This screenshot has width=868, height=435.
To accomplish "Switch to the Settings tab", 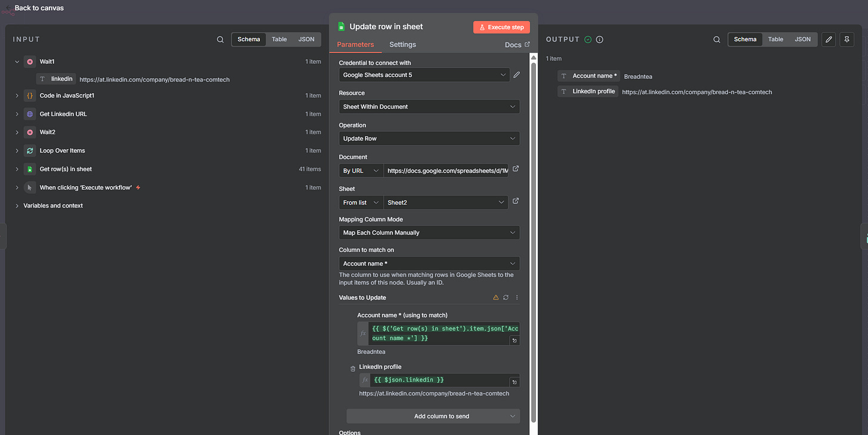I will (402, 45).
